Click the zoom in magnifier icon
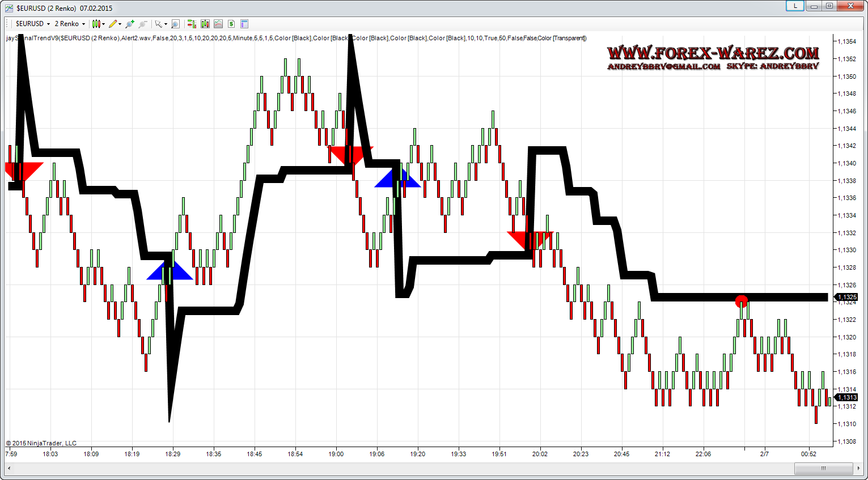Screen dimensions: 868x480 tap(130, 24)
